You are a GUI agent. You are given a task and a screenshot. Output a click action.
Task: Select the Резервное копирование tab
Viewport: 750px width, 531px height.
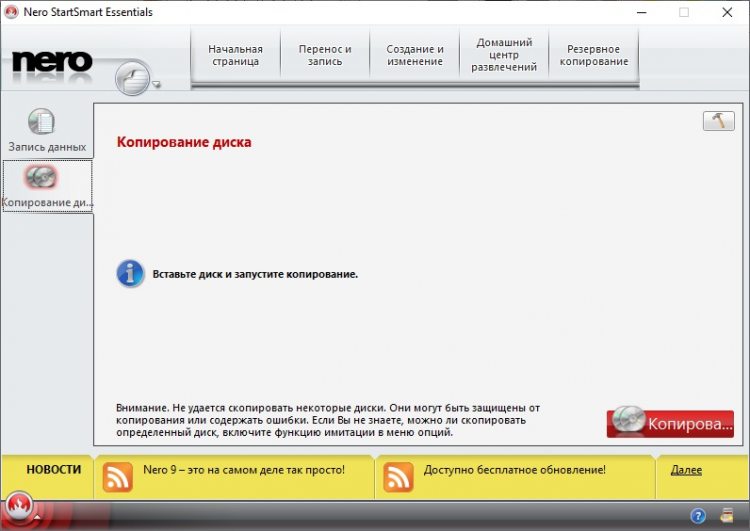click(x=593, y=55)
